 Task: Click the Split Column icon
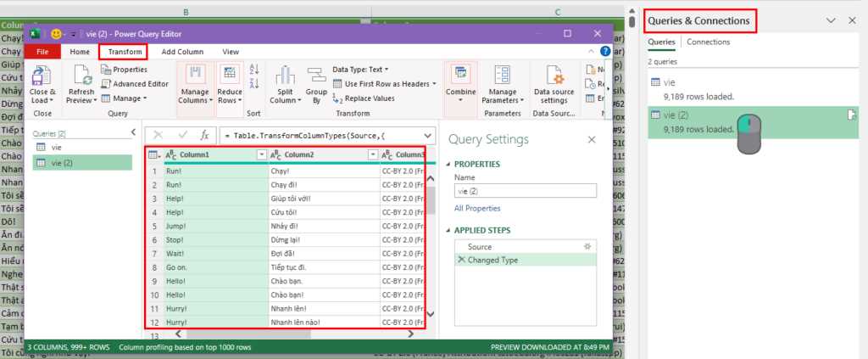285,76
